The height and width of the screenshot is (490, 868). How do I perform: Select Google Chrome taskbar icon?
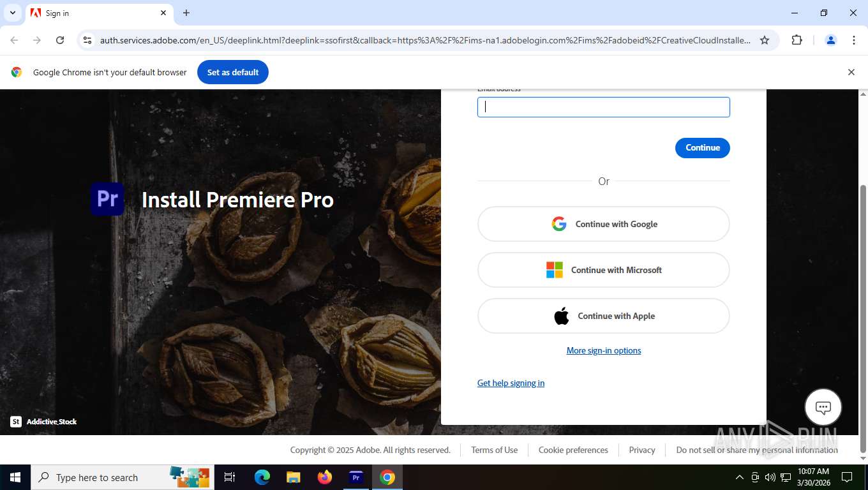pos(387,477)
